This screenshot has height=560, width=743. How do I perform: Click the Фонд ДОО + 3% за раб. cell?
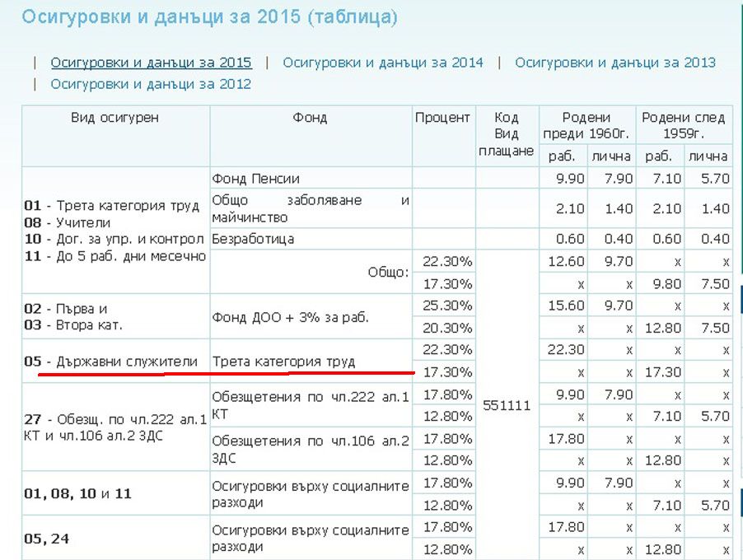click(x=290, y=317)
